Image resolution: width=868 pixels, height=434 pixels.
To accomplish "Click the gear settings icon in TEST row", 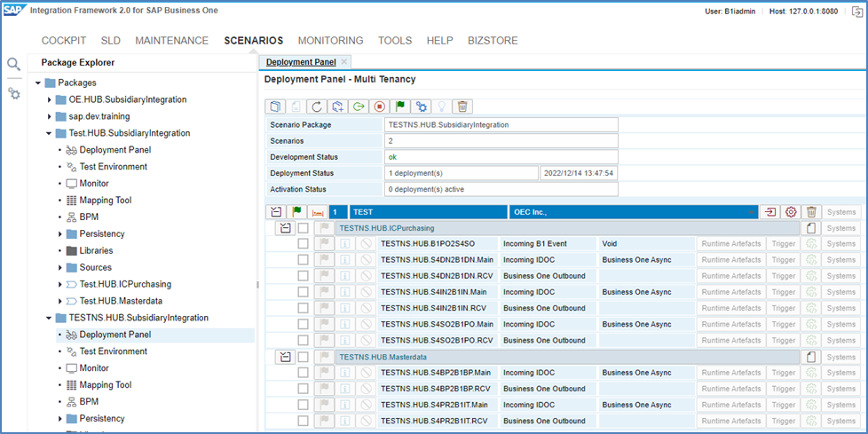I will [x=791, y=212].
